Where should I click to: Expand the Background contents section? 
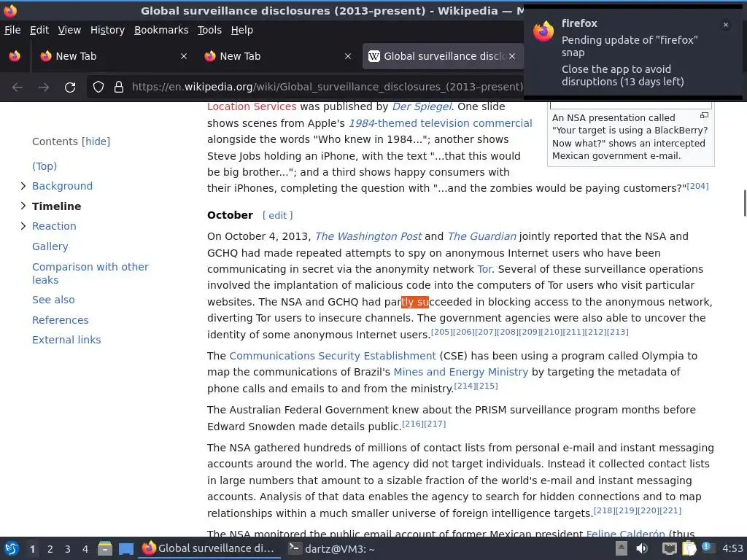tap(23, 186)
